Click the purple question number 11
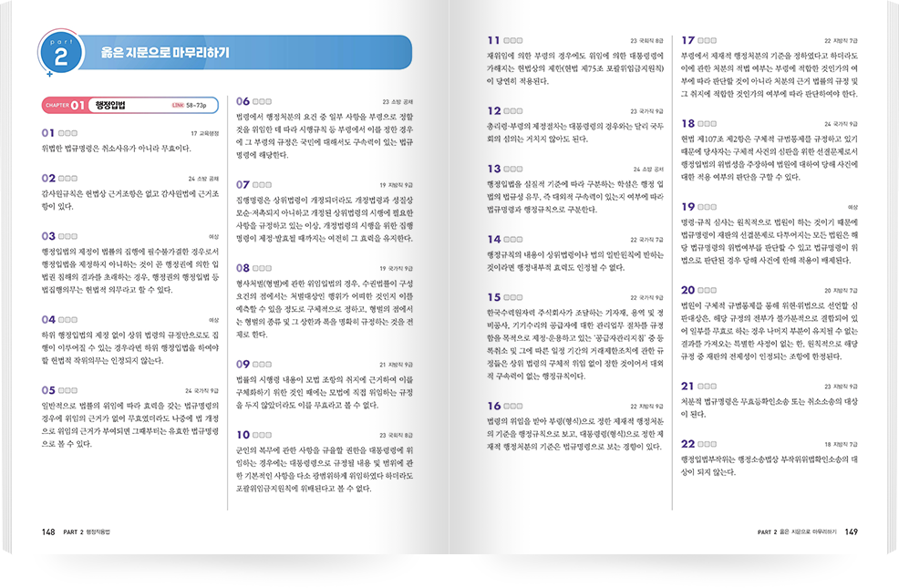This screenshot has height=588, width=899. pyautogui.click(x=493, y=40)
